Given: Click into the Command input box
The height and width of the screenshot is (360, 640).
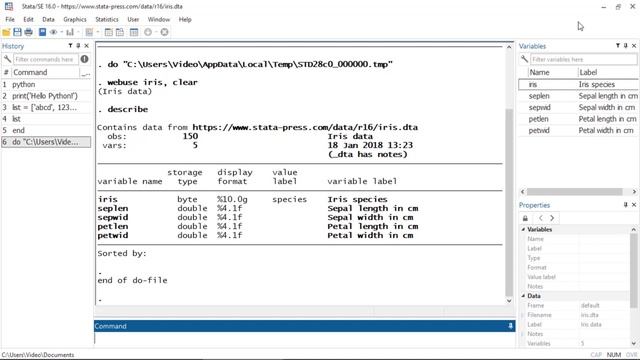Looking at the screenshot, I should (x=304, y=339).
